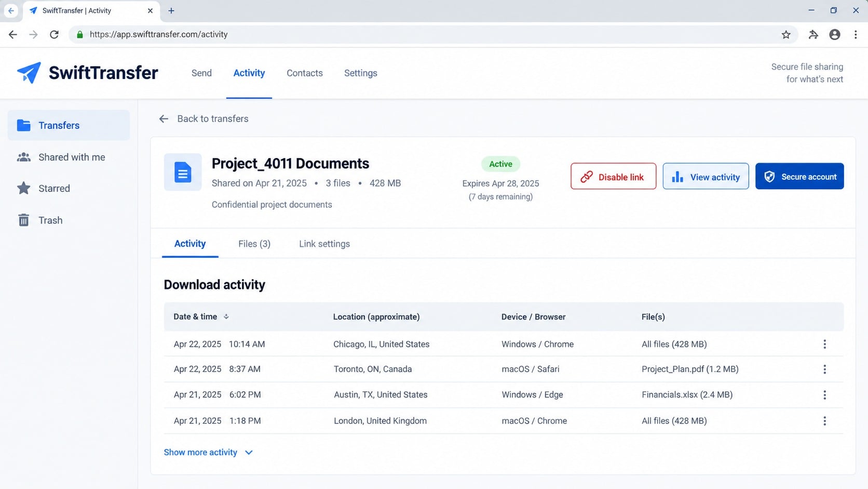Image resolution: width=868 pixels, height=489 pixels.
Task: Click Austin, TX, United States cell
Action: click(381, 395)
